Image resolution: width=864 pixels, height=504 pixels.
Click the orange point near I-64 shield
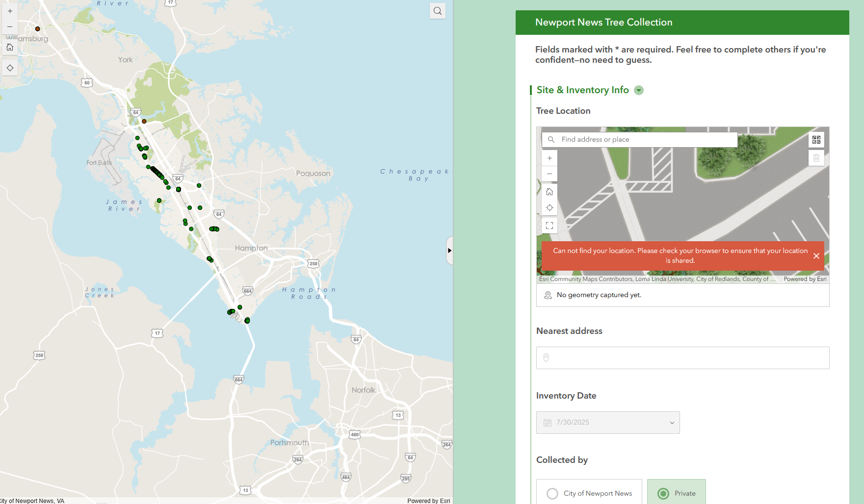(x=144, y=121)
